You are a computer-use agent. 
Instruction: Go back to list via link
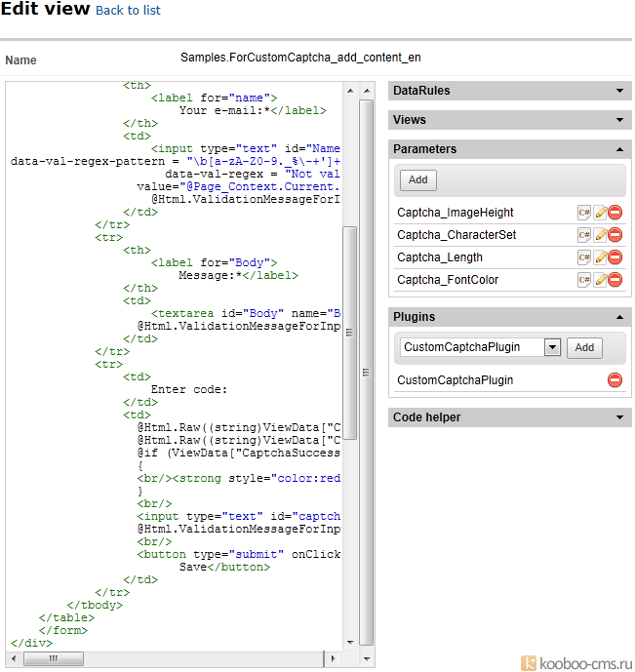128,11
